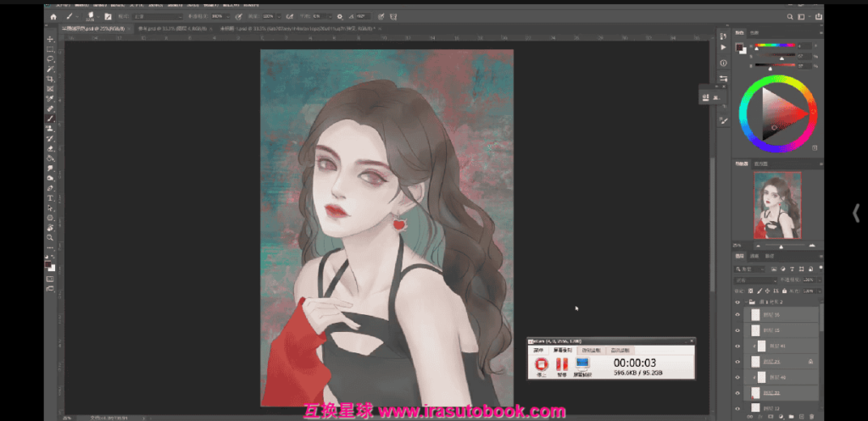Screen dimensions: 868x421
Task: Select the Frame tool
Action: pyautogui.click(x=50, y=89)
